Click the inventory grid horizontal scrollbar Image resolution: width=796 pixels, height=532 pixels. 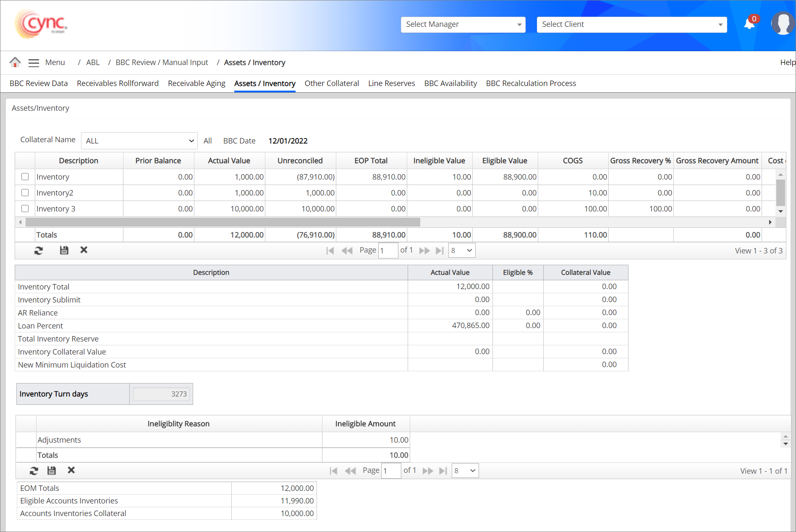(x=223, y=222)
